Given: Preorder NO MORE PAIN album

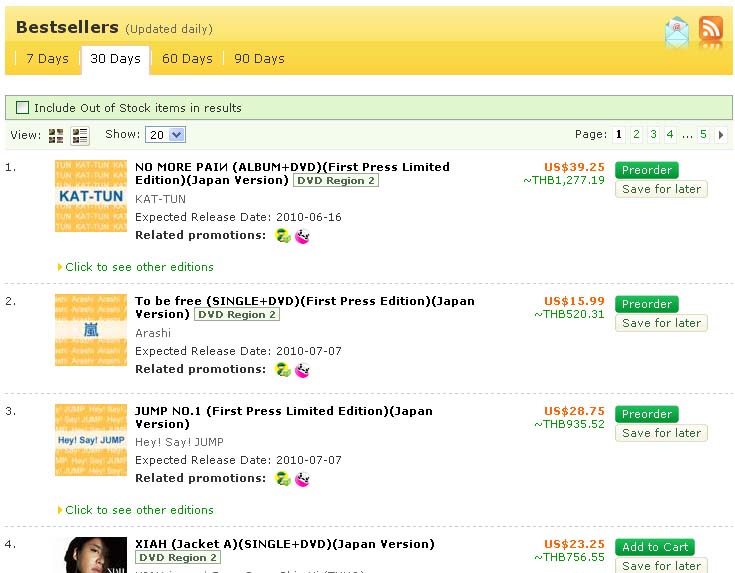Looking at the screenshot, I should 647,170.
